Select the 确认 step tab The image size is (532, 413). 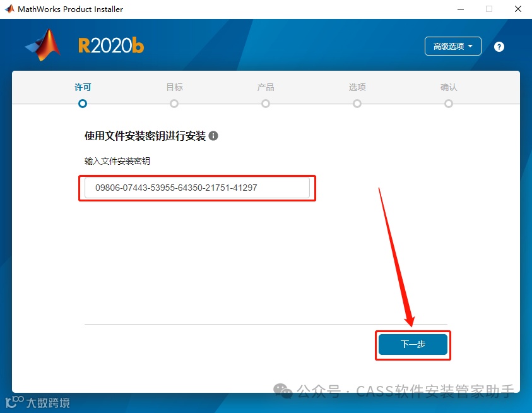(449, 87)
